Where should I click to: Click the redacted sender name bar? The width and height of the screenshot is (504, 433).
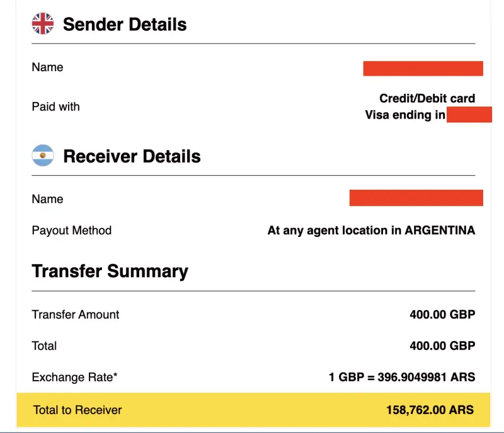coord(423,69)
